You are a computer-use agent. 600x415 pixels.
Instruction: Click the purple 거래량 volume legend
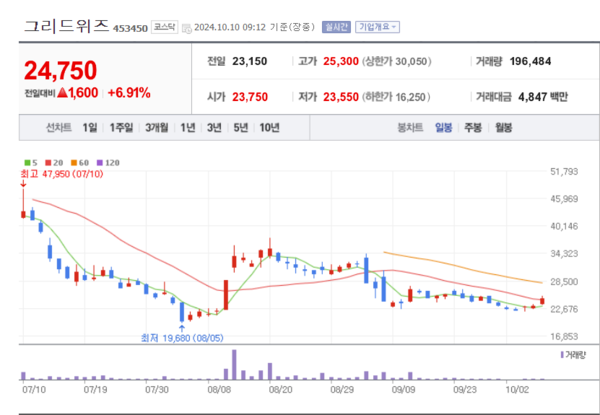point(573,355)
